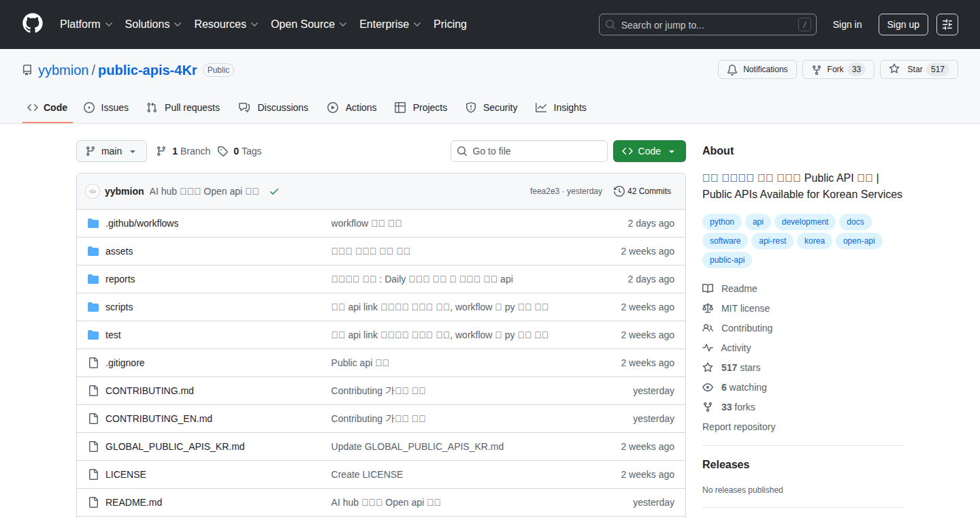Screen dimensions: 980x518
Task: Click the yybmion avatar in commit row
Action: (x=93, y=191)
